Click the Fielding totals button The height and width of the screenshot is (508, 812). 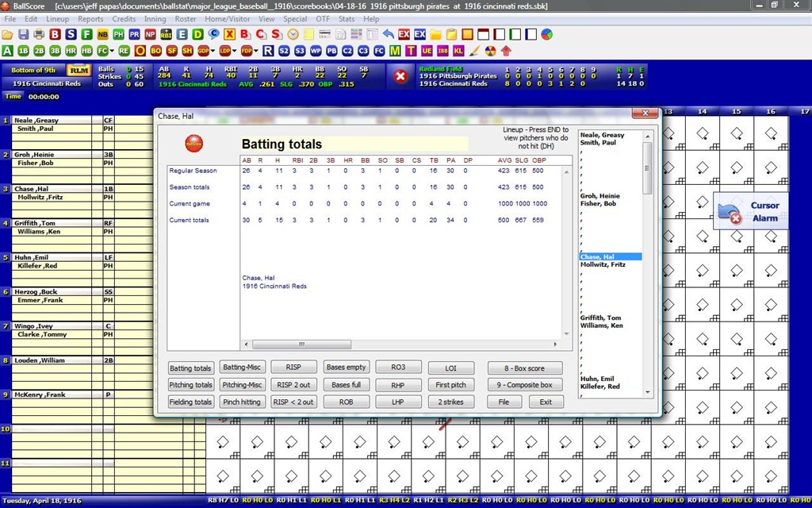tap(190, 402)
